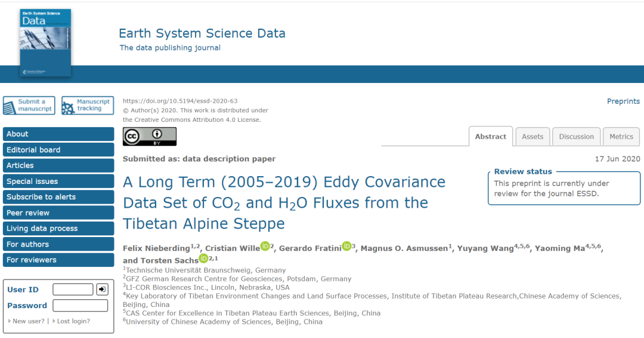Click the login arrow button beside User ID
644x338 pixels.
point(102,290)
